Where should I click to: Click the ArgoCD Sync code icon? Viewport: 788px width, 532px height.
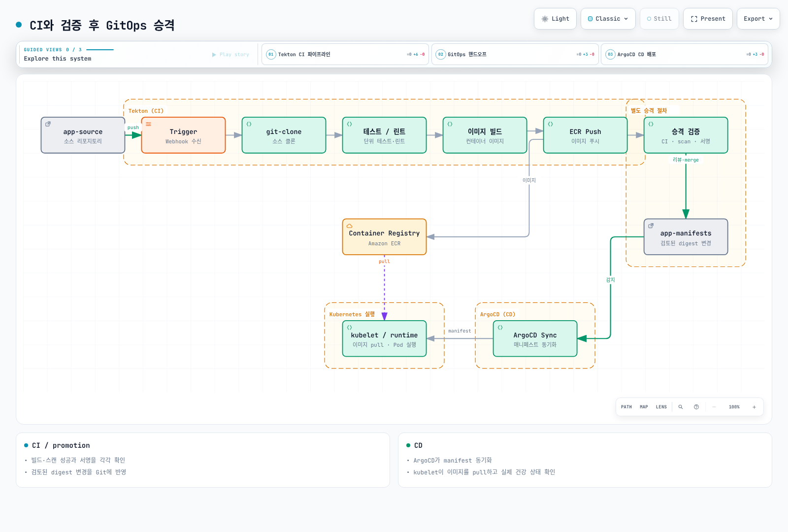tap(500, 328)
